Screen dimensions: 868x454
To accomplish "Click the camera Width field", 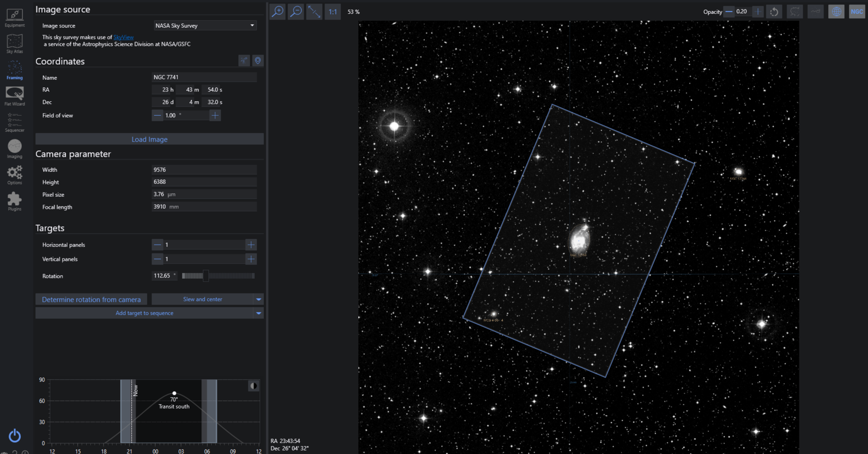I will click(204, 170).
